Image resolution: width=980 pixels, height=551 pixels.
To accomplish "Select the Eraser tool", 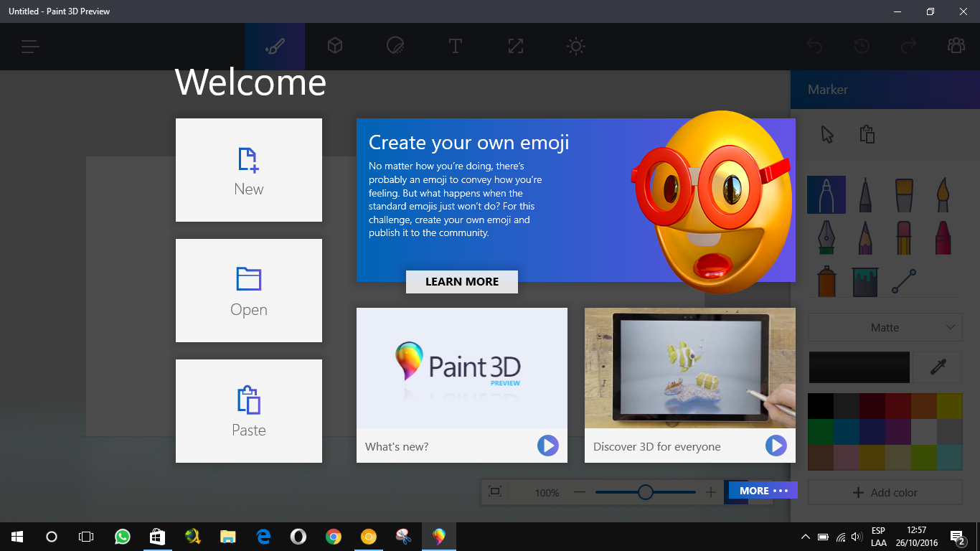I will 903,237.
